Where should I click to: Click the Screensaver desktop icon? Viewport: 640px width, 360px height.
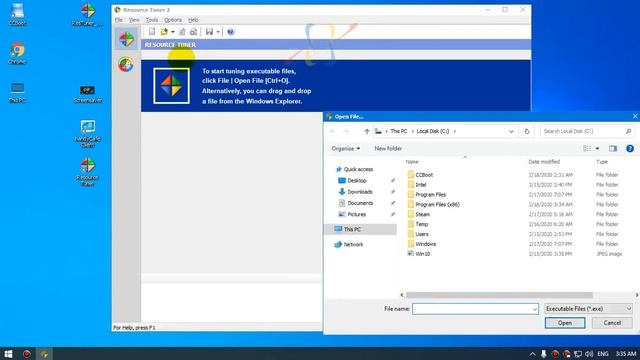coord(87,93)
